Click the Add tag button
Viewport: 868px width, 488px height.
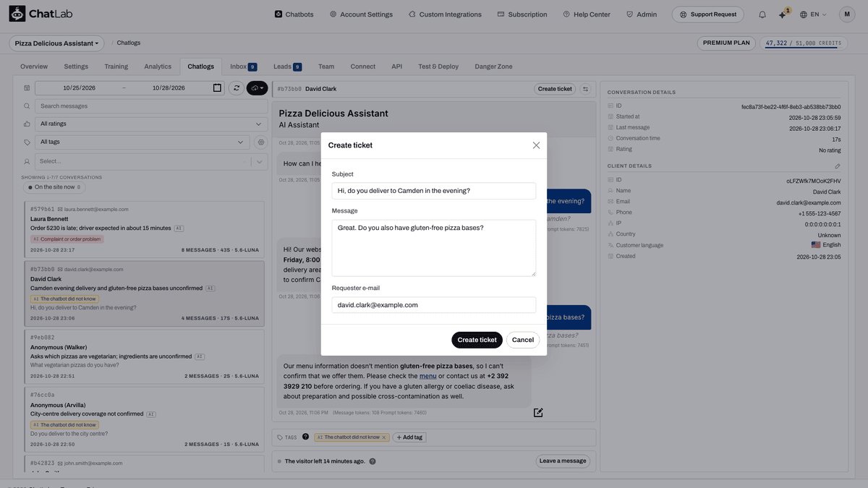tap(410, 437)
